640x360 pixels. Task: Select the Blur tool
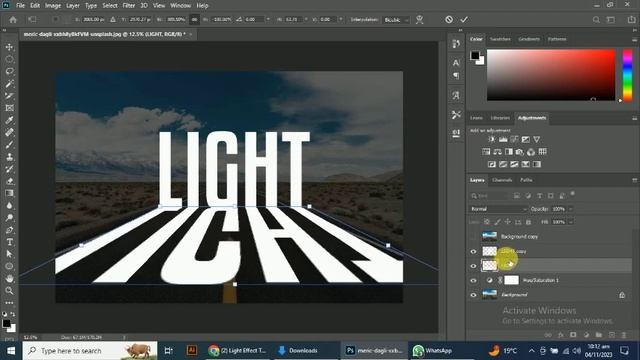(x=9, y=205)
